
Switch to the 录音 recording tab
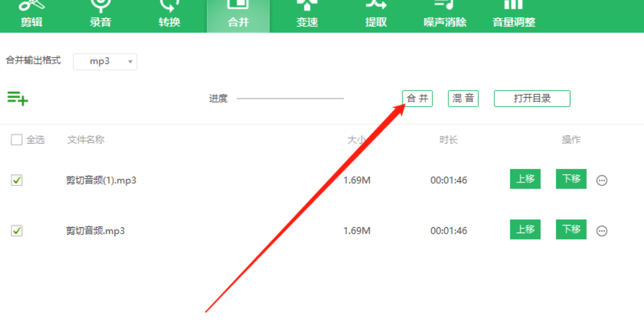[101, 15]
